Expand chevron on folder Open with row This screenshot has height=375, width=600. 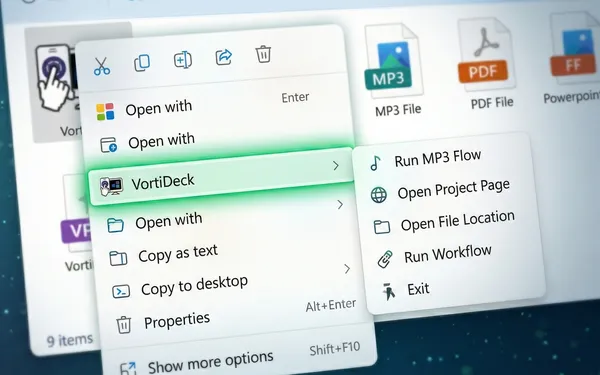point(340,205)
